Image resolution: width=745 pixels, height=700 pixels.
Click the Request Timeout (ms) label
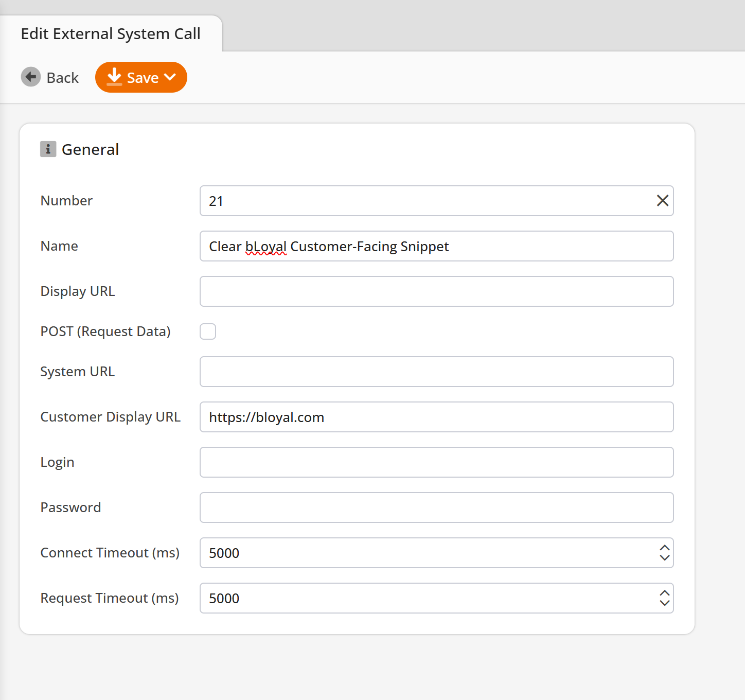(x=110, y=598)
